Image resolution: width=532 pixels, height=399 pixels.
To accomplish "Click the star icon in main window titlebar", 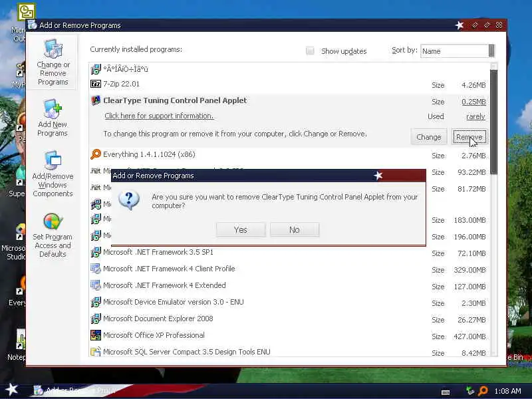I will (460, 25).
